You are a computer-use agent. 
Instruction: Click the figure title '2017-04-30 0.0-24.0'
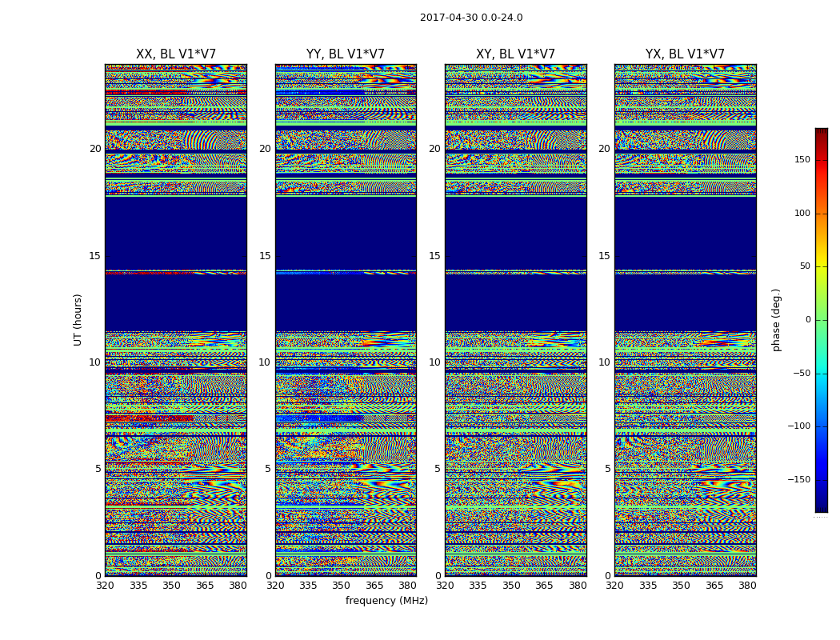coord(471,18)
